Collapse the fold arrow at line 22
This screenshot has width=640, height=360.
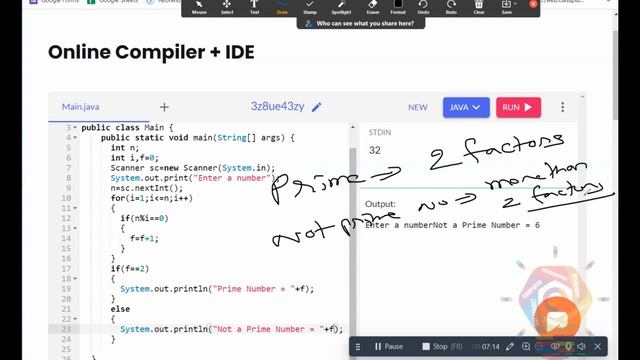pyautogui.click(x=75, y=319)
